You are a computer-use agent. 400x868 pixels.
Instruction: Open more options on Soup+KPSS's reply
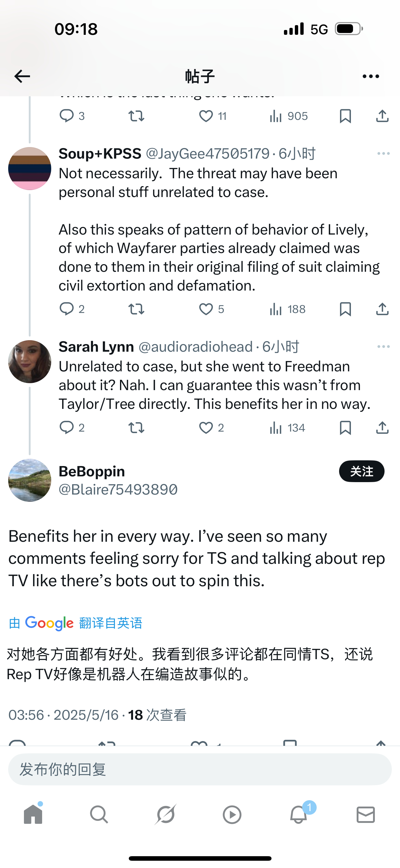click(383, 154)
